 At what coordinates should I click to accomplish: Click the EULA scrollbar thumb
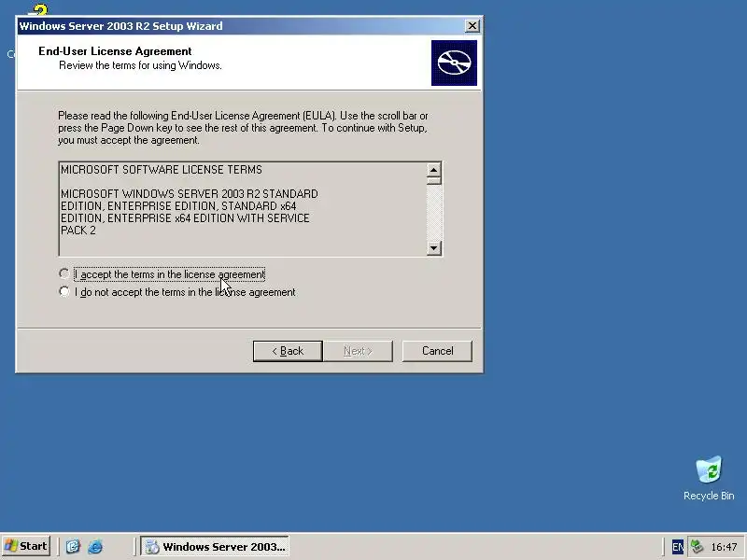pyautogui.click(x=433, y=180)
